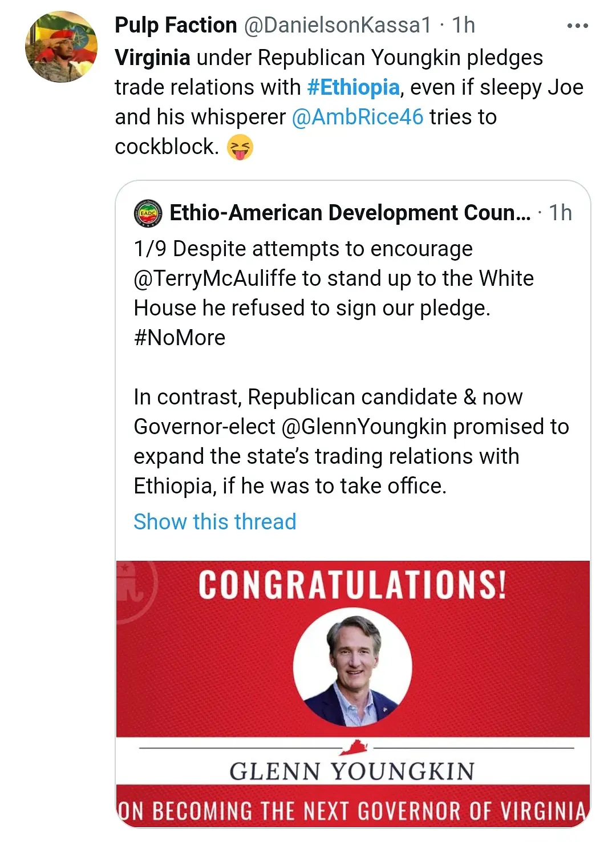
Task: Click the red Virginia state outline icon
Action: pyautogui.click(x=355, y=747)
